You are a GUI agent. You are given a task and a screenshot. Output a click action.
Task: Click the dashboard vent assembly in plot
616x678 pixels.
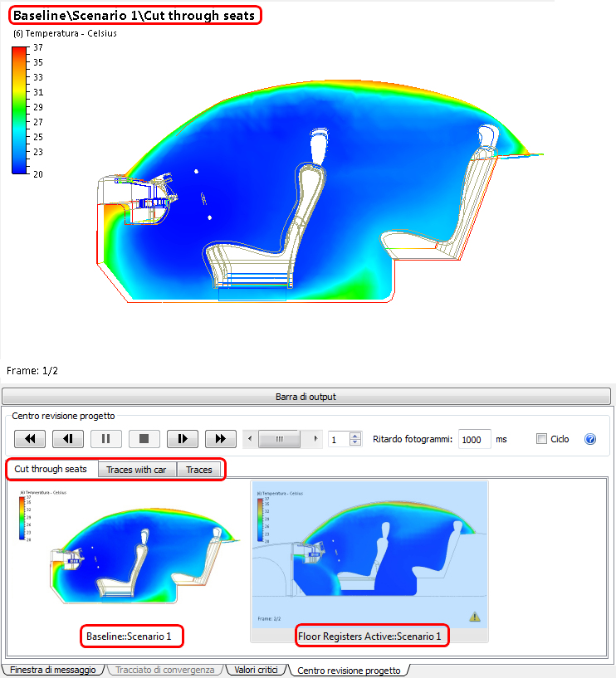[139, 199]
